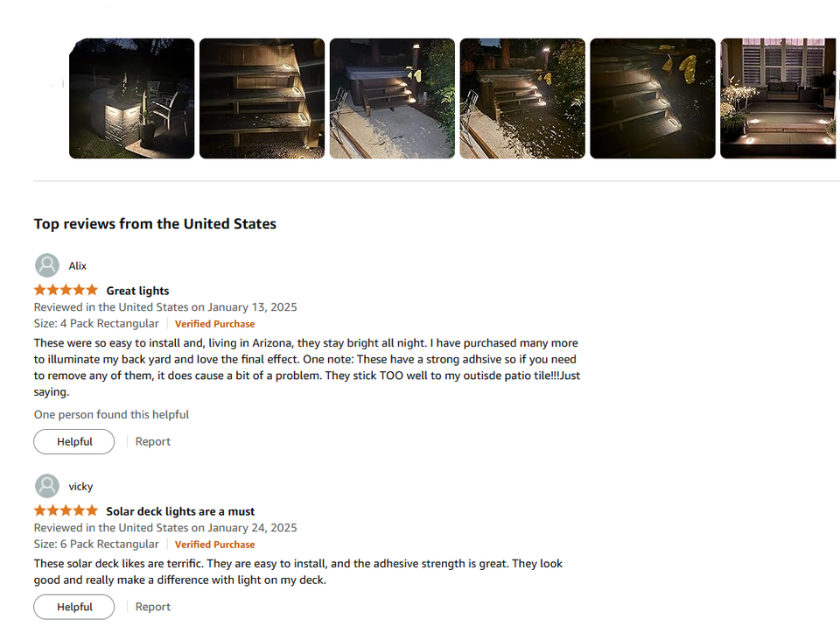
Task: Report Alix's review
Action: pyautogui.click(x=152, y=441)
